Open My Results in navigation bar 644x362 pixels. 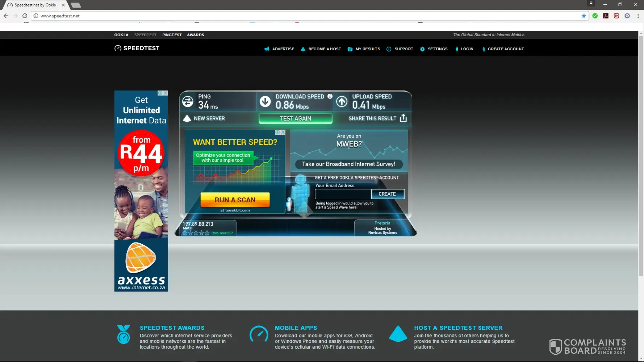(x=368, y=49)
